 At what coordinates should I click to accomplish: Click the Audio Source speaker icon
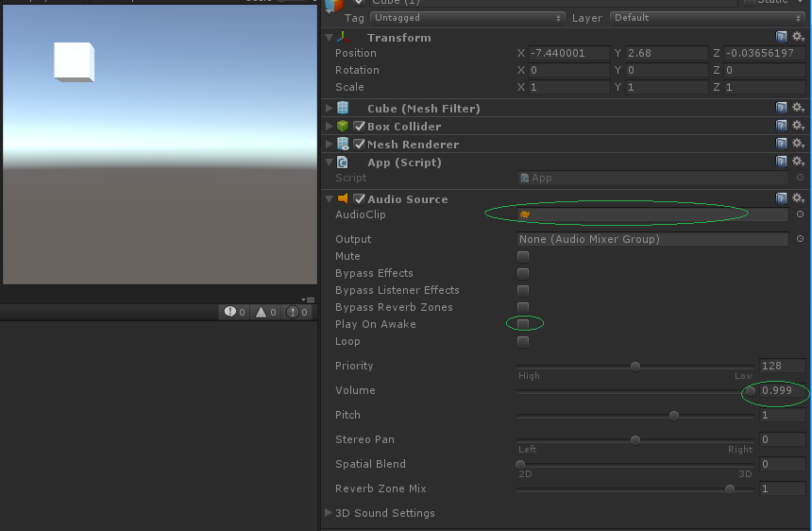tap(343, 198)
